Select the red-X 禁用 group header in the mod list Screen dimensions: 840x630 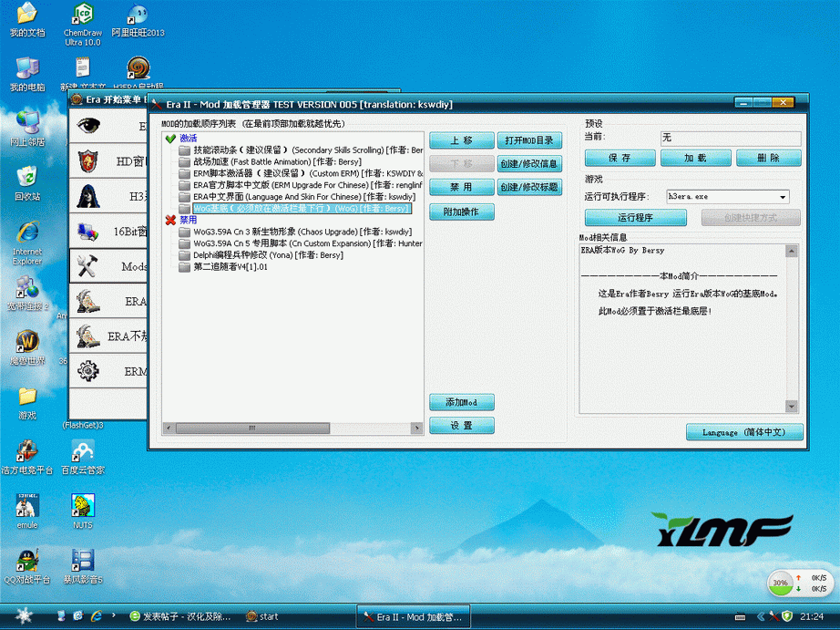(188, 220)
